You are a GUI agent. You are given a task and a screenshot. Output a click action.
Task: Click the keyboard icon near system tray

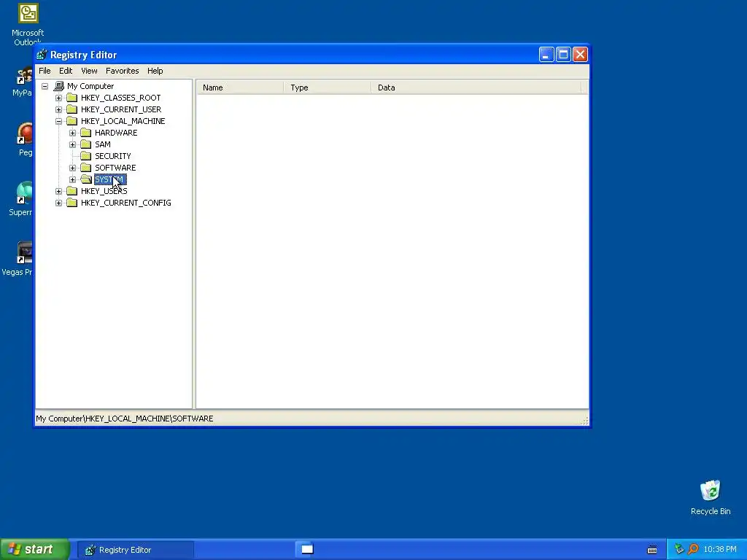(652, 550)
